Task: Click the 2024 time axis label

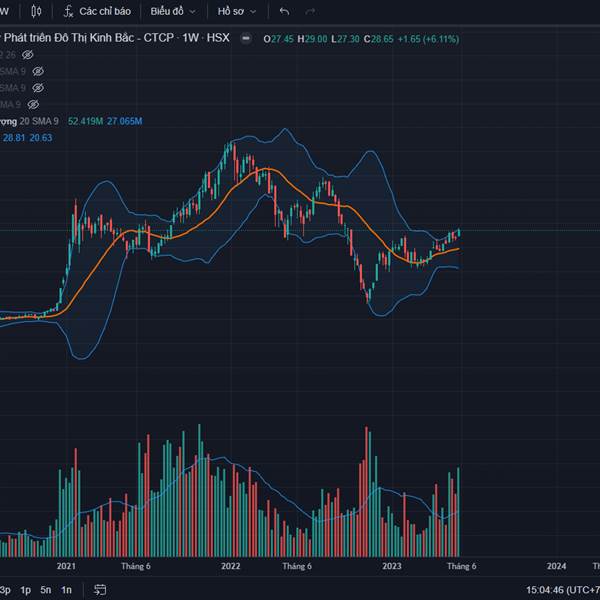Action: (556, 566)
